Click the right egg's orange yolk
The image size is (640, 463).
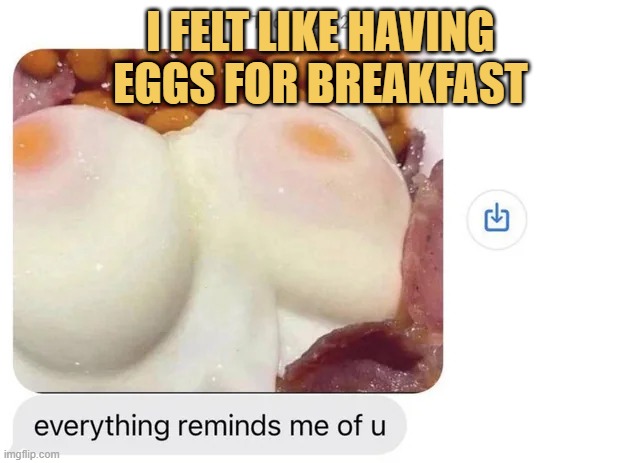pyautogui.click(x=319, y=141)
